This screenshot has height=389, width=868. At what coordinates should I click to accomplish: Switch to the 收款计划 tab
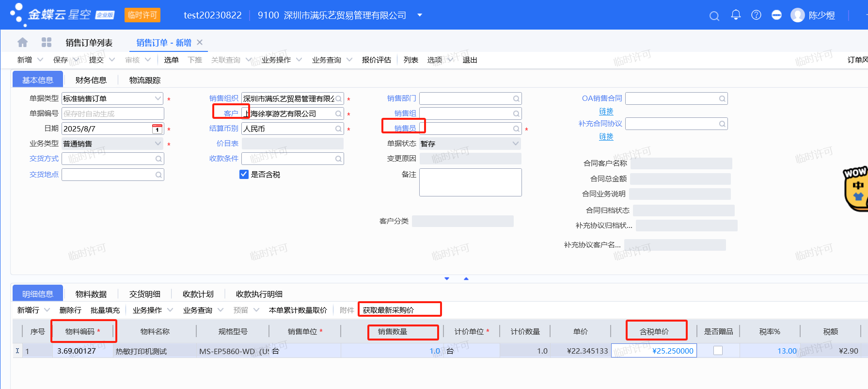click(x=198, y=294)
